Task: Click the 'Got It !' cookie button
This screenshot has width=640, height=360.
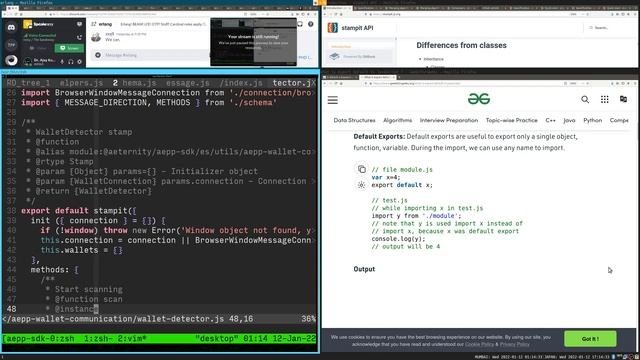Action: [x=590, y=339]
